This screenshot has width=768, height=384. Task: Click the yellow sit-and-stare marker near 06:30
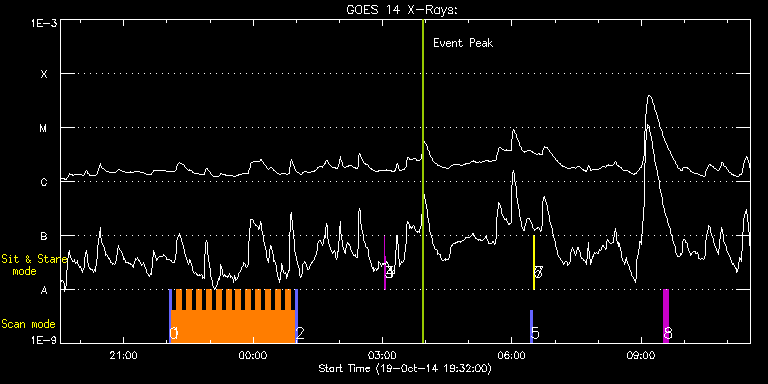(534, 263)
